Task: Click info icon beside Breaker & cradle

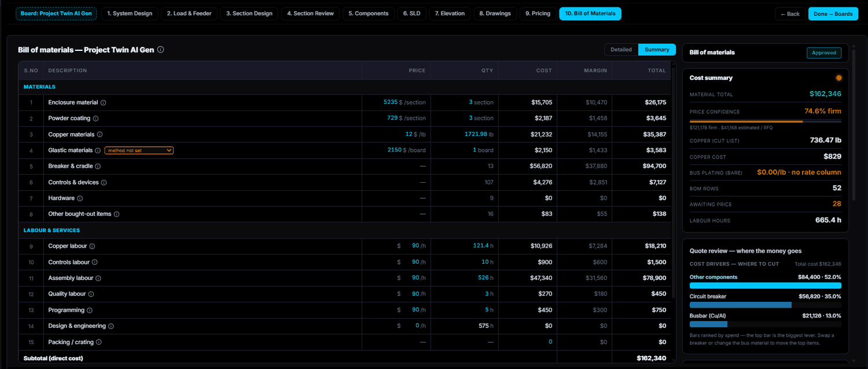Action: pyautogui.click(x=98, y=167)
